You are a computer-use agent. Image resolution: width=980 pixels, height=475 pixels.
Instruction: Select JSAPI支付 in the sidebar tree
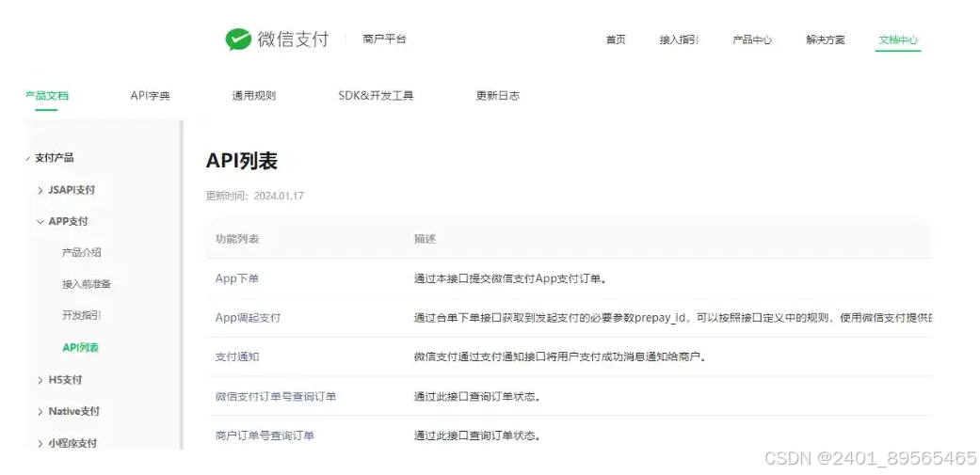click(72, 190)
